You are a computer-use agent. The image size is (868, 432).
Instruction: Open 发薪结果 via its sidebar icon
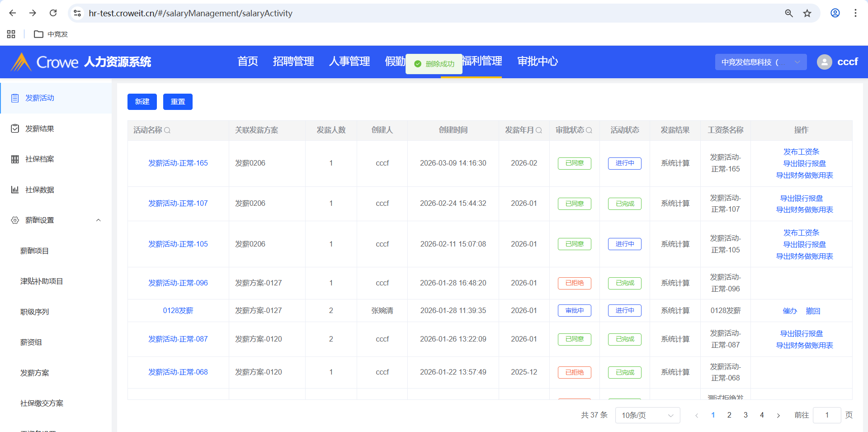[15, 129]
